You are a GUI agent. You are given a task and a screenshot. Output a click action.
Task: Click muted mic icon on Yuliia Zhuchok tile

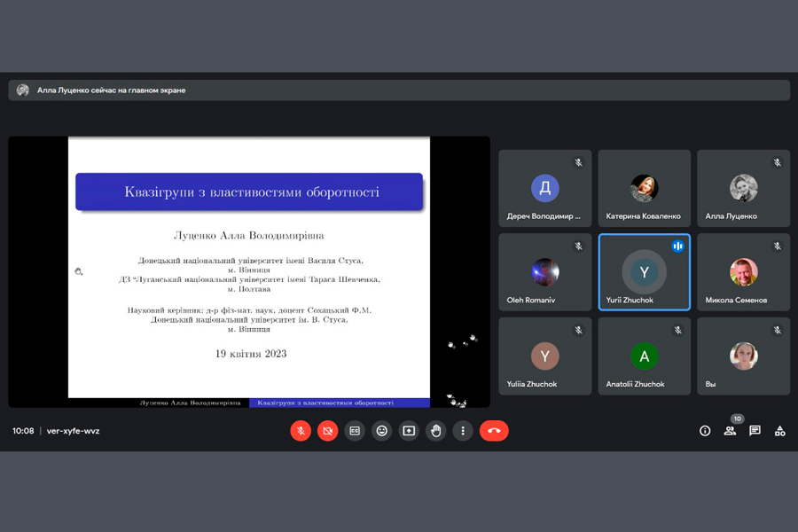coord(579,330)
